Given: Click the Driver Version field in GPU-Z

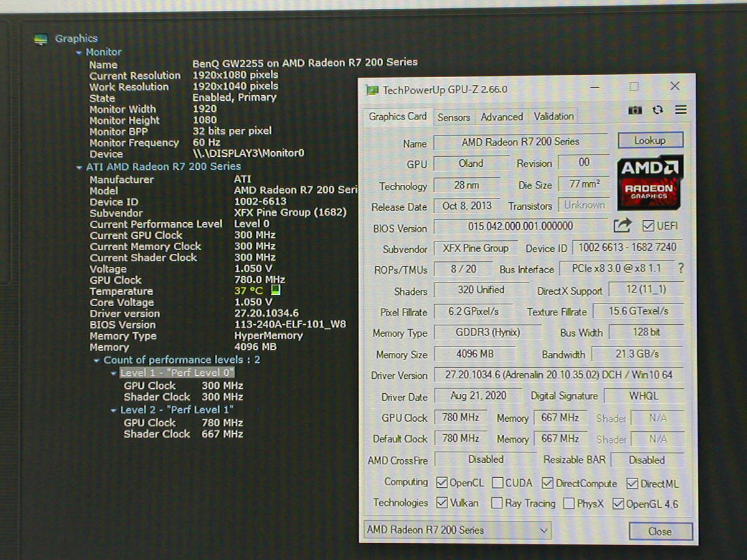Looking at the screenshot, I should point(559,375).
